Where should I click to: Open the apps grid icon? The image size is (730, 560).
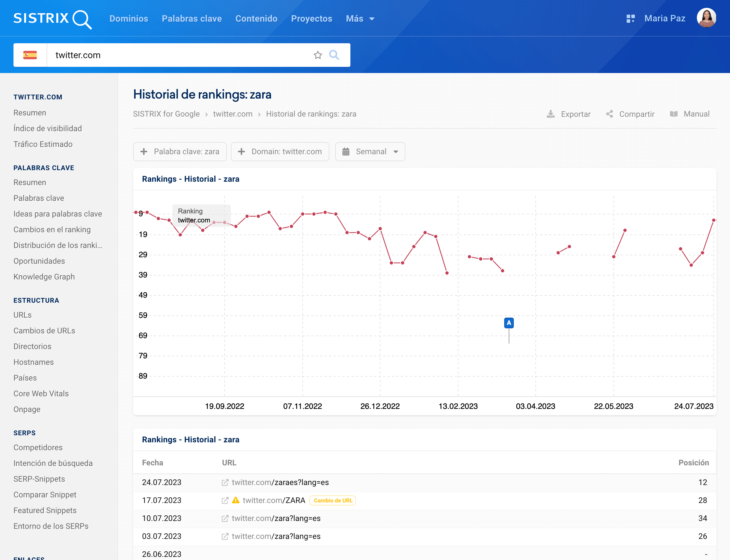[630, 19]
